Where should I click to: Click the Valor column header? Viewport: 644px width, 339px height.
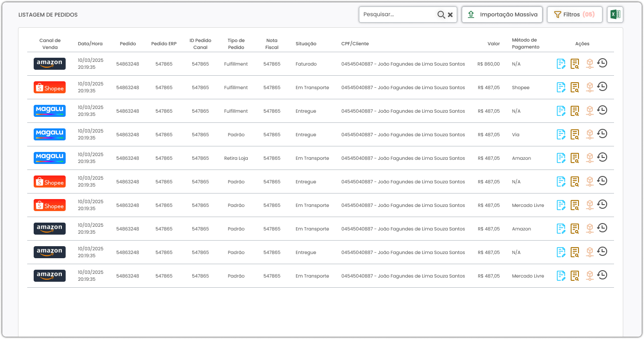click(494, 44)
